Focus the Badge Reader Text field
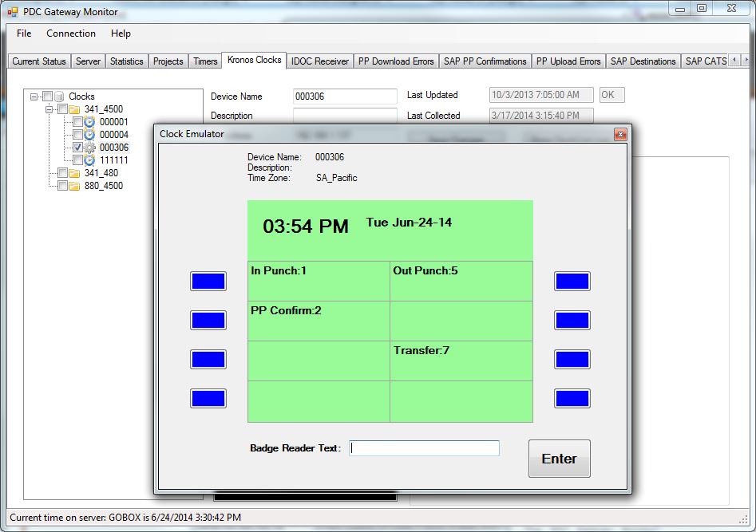This screenshot has height=532, width=756. 424,448
